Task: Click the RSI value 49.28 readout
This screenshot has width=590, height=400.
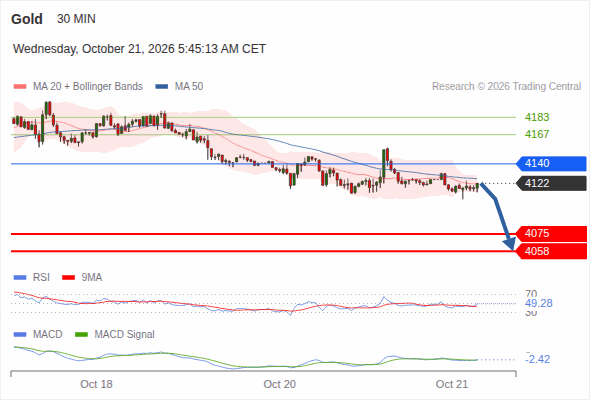Action: (x=539, y=303)
